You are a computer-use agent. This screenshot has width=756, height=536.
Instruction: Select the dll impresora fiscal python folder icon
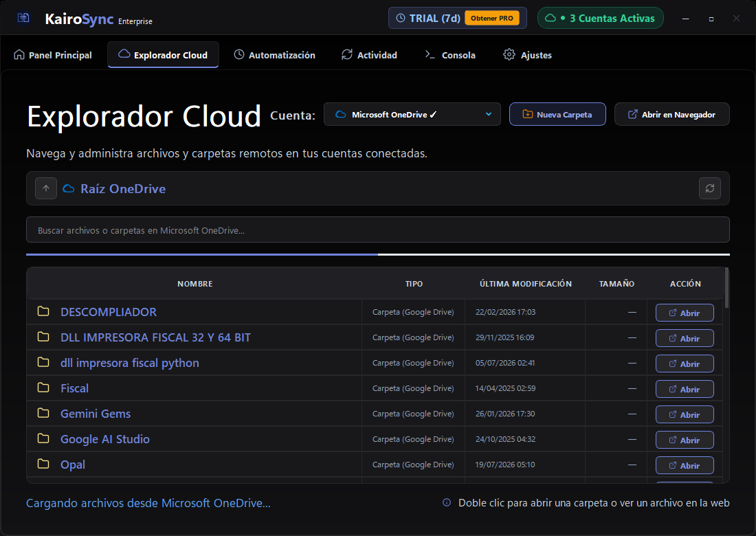[43, 362]
